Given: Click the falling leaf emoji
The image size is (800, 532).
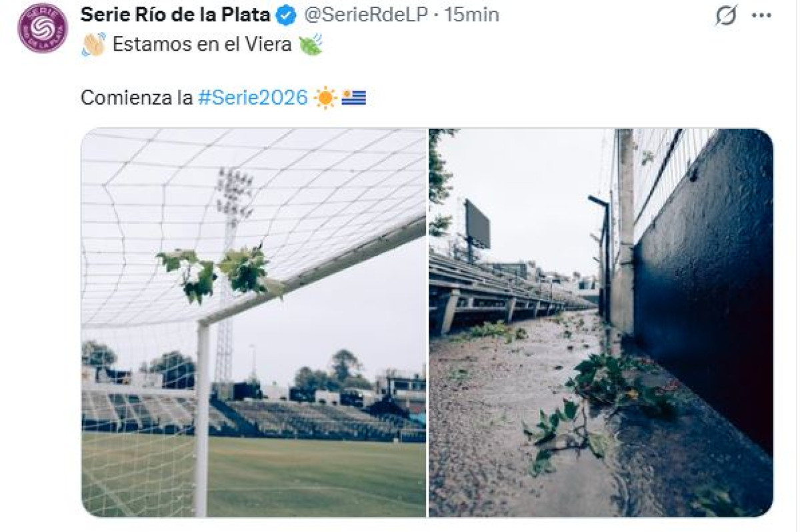Looking at the screenshot, I should (310, 45).
